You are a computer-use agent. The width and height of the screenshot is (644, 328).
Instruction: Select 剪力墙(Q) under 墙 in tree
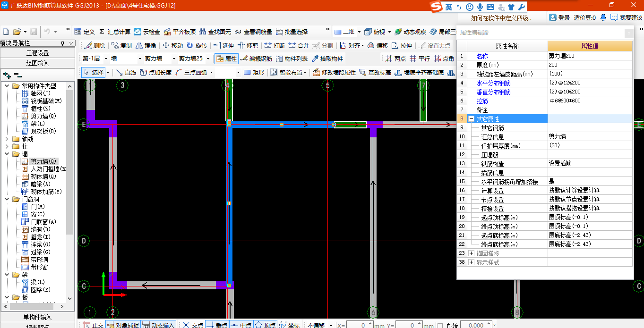pos(43,161)
